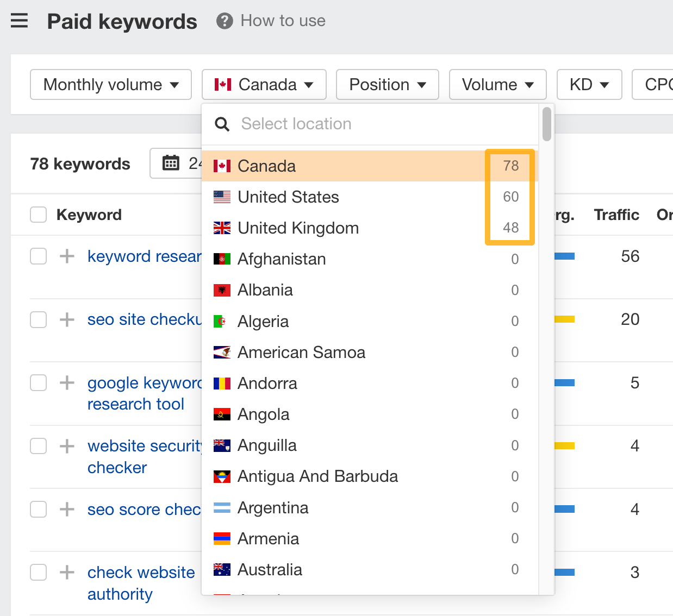Select United Kingdom from the location list
The height and width of the screenshot is (616, 673).
click(x=298, y=228)
